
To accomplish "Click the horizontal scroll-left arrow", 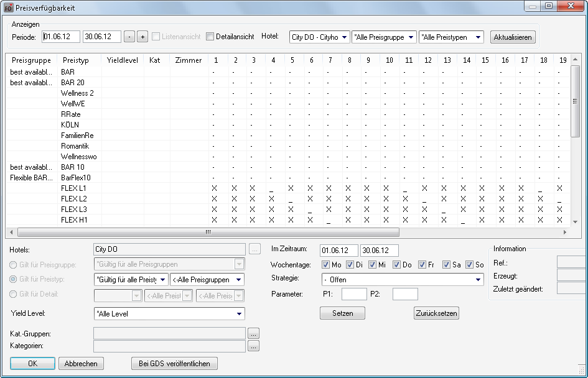I will point(11,233).
